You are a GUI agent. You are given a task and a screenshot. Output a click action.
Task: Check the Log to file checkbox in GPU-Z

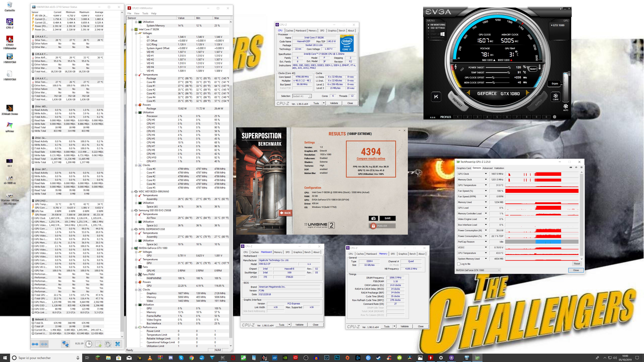(x=459, y=264)
